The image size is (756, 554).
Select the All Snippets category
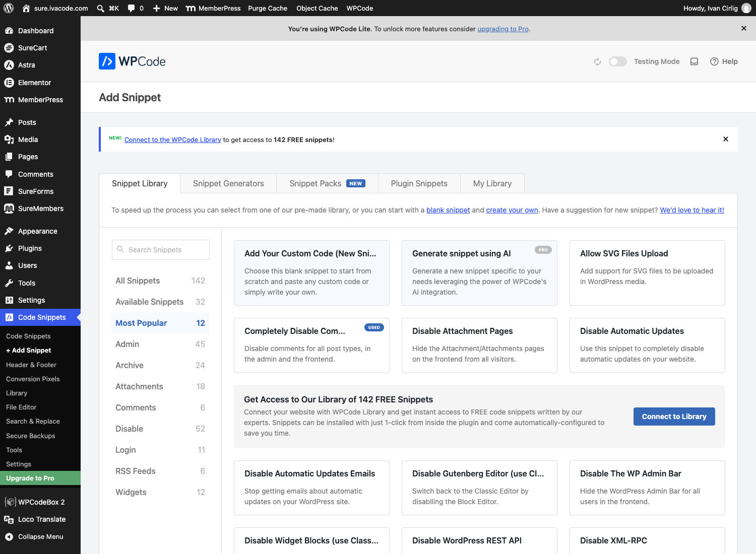160,281
